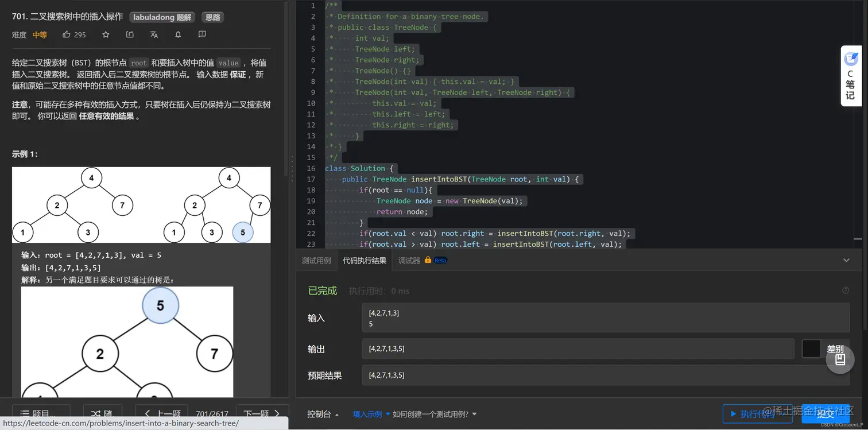Toggle the 差别 diff checkbox
Image resolution: width=868 pixels, height=430 pixels.
(811, 348)
